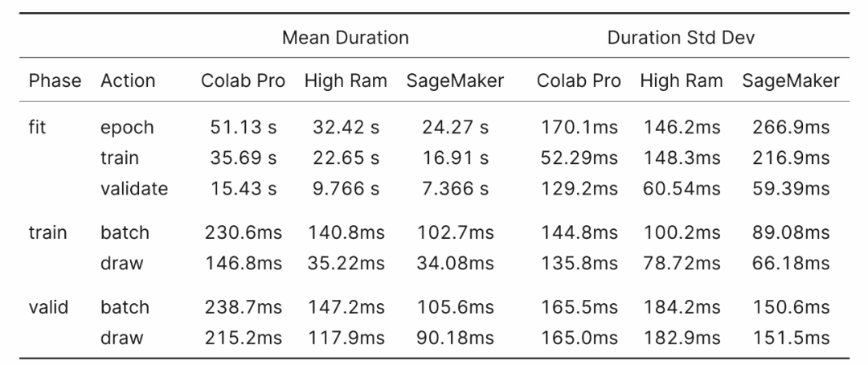
Task: Click the High Ram header under Mean Duration
Action: [x=346, y=80]
